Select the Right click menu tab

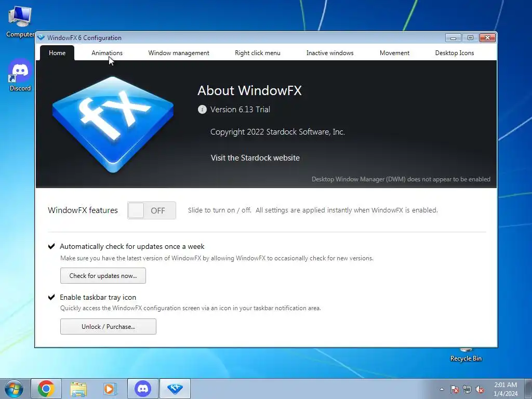(x=258, y=53)
